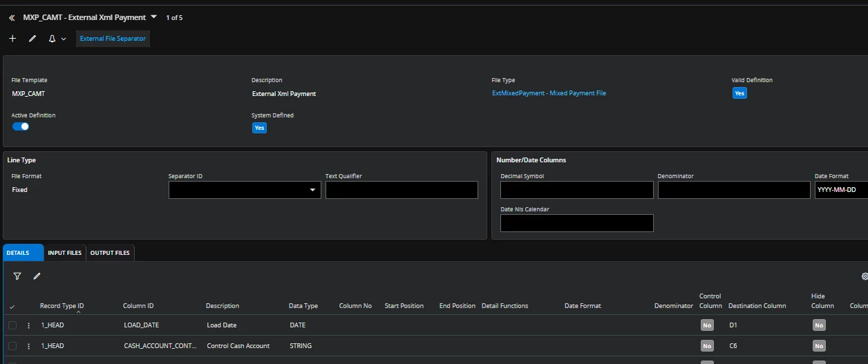Tick the Control Cash Account row checkbox
Image resolution: width=868 pixels, height=364 pixels.
pos(12,346)
